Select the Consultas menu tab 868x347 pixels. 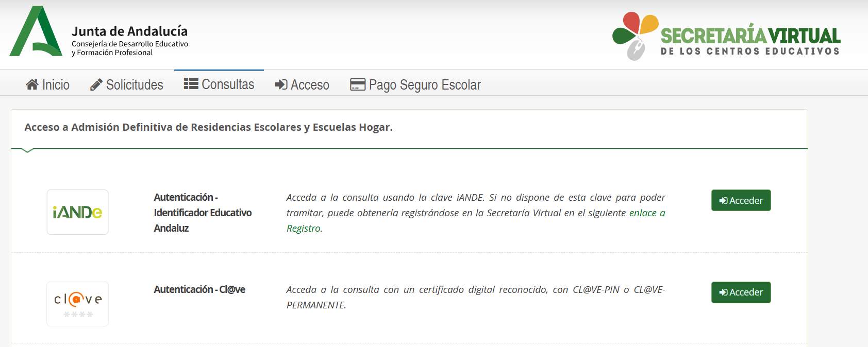point(219,84)
